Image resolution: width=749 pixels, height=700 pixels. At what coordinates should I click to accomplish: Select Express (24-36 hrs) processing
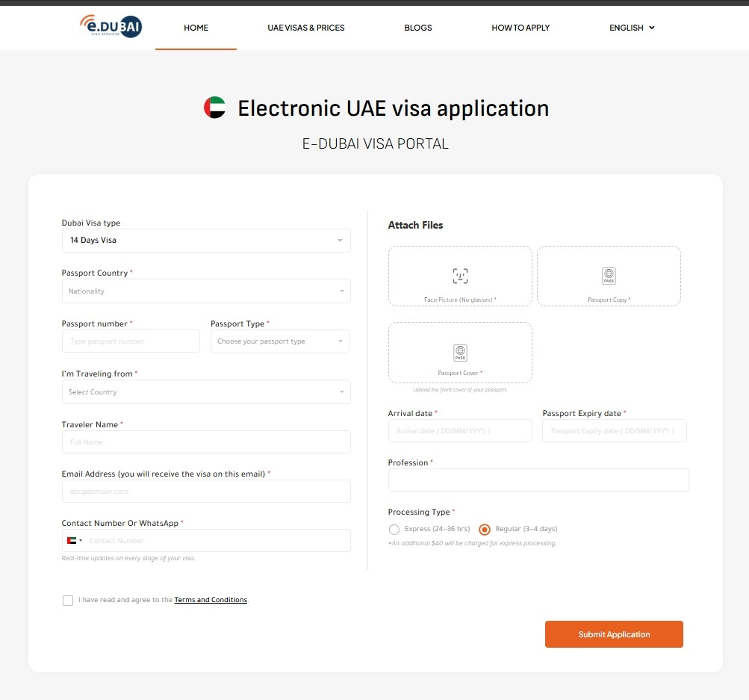[394, 529]
